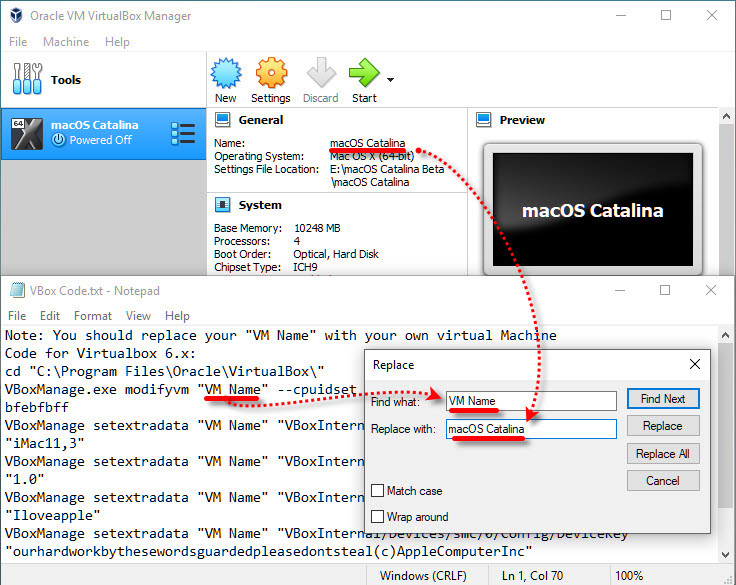
Task: Open Notepad File menu
Action: (x=17, y=316)
